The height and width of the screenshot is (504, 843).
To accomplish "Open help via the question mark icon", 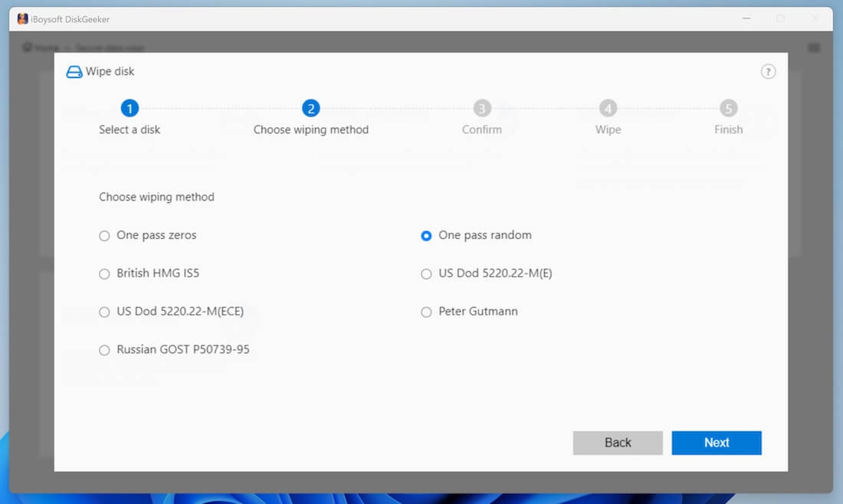I will click(768, 72).
